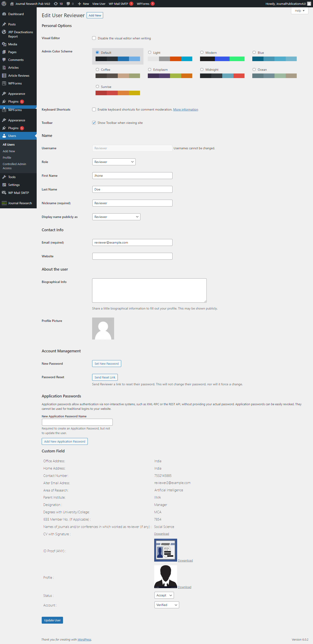Click the Last Name input field
The image size is (313, 644).
click(132, 189)
